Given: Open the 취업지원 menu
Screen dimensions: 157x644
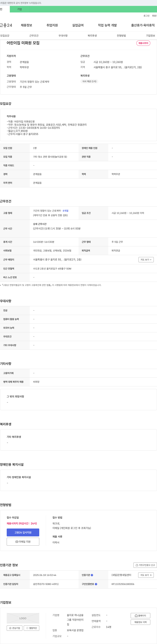Looking at the screenshot, I should [x=52, y=25].
